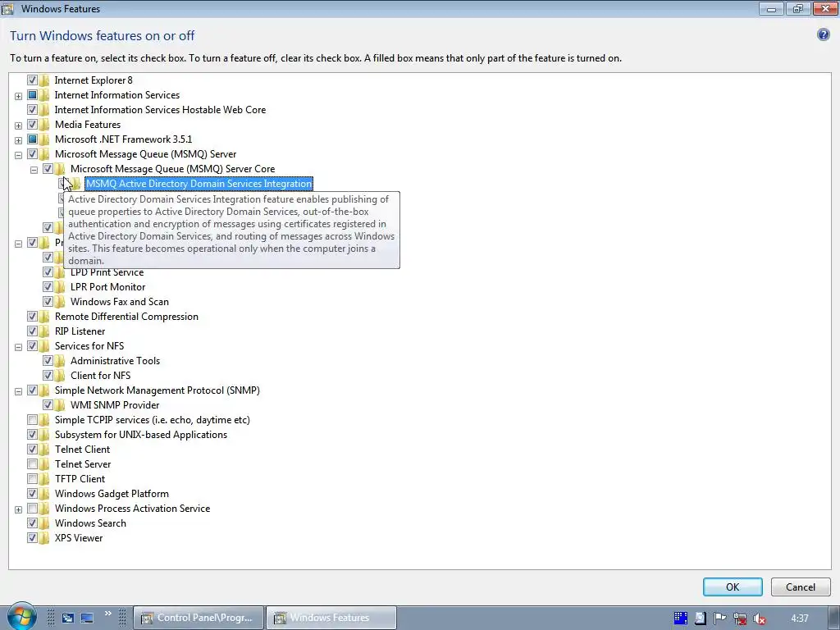Image resolution: width=840 pixels, height=630 pixels.
Task: Click the Windows Features title bar icon
Action: (7, 8)
